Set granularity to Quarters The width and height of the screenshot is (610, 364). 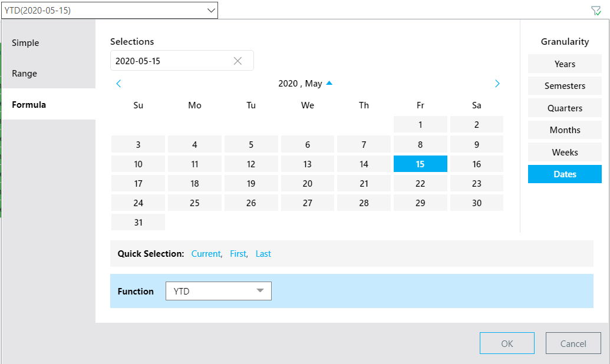point(565,108)
